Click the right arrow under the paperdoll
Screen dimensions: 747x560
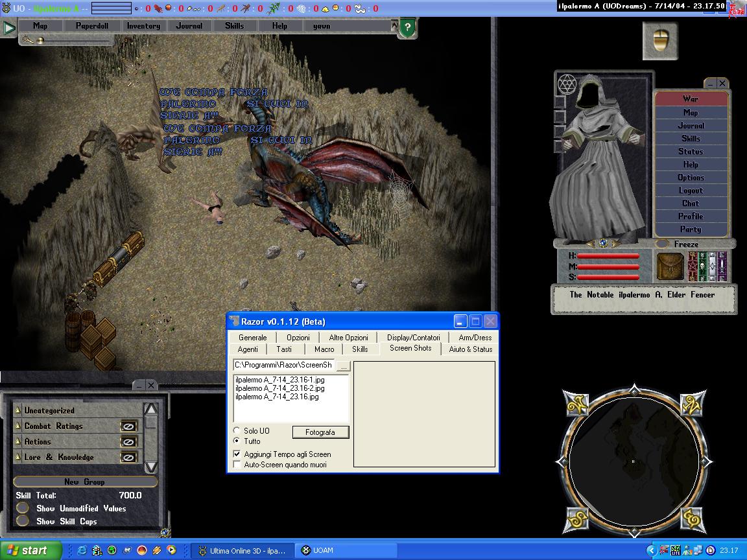pyautogui.click(x=615, y=243)
